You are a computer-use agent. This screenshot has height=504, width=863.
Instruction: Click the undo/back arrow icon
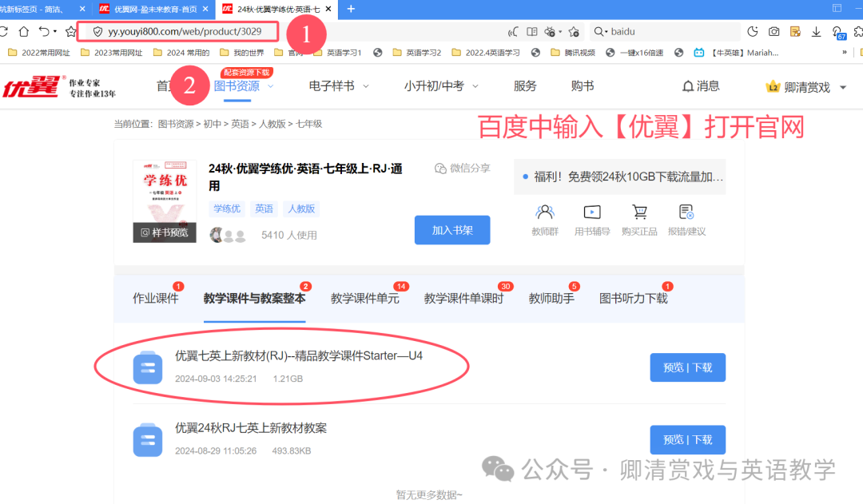[x=44, y=32]
